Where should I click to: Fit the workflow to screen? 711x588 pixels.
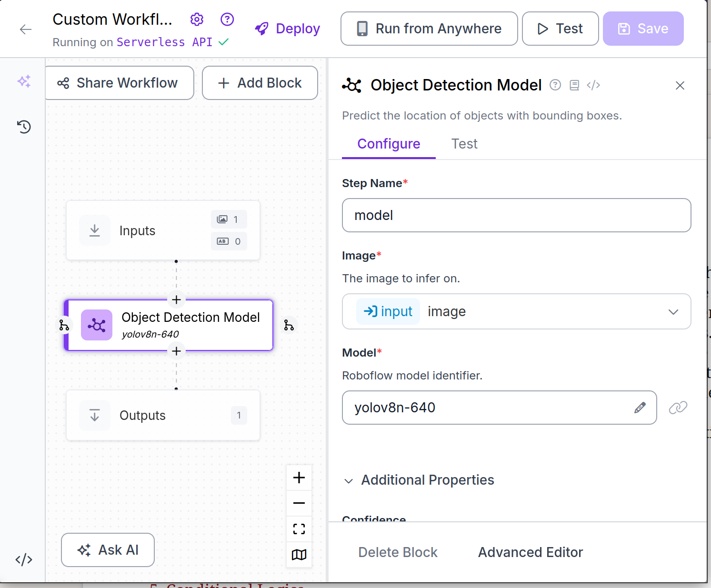coord(299,528)
